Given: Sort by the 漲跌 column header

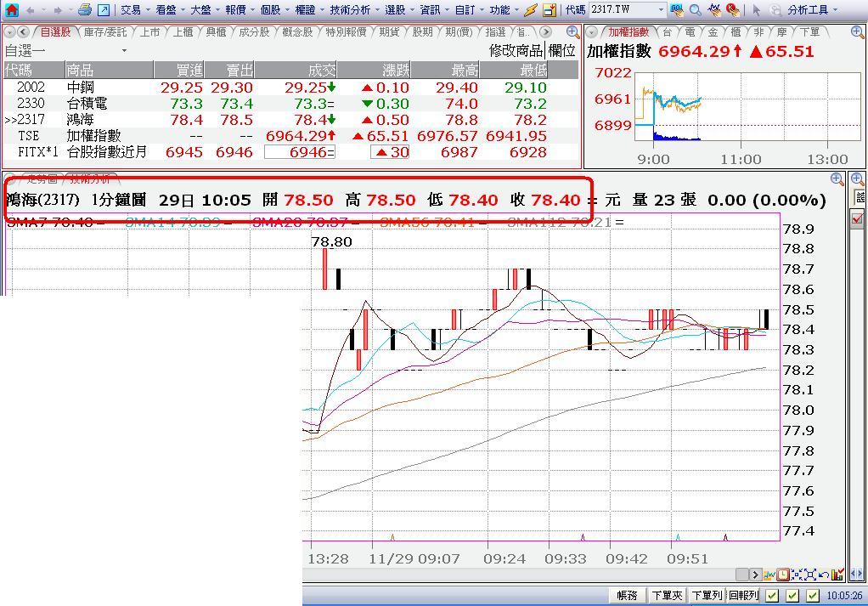Looking at the screenshot, I should click(375, 70).
